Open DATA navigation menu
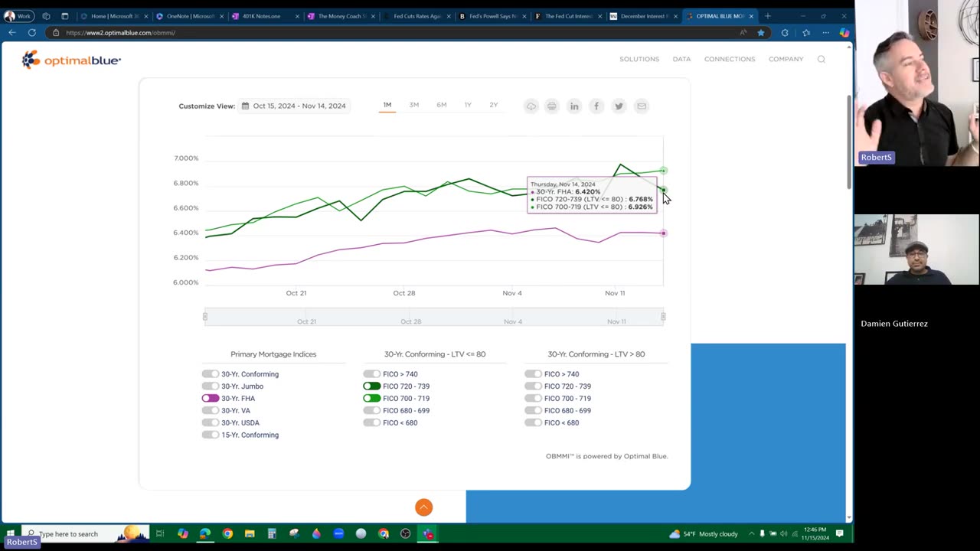Viewport: 980px width, 551px height. click(x=681, y=59)
